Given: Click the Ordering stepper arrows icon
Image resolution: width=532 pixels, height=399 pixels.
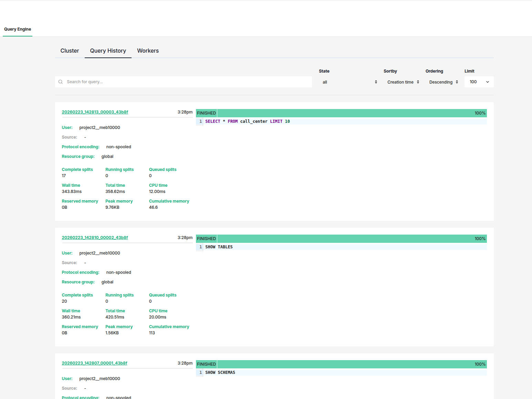Looking at the screenshot, I should click(457, 82).
